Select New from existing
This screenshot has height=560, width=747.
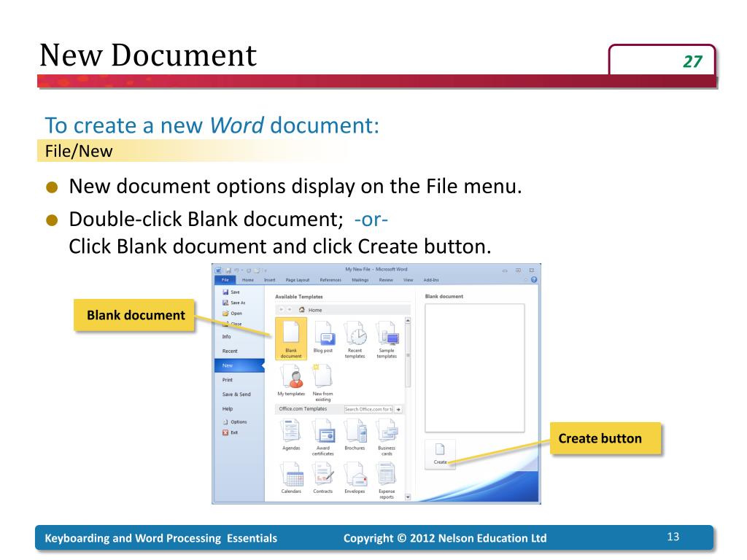click(x=323, y=382)
